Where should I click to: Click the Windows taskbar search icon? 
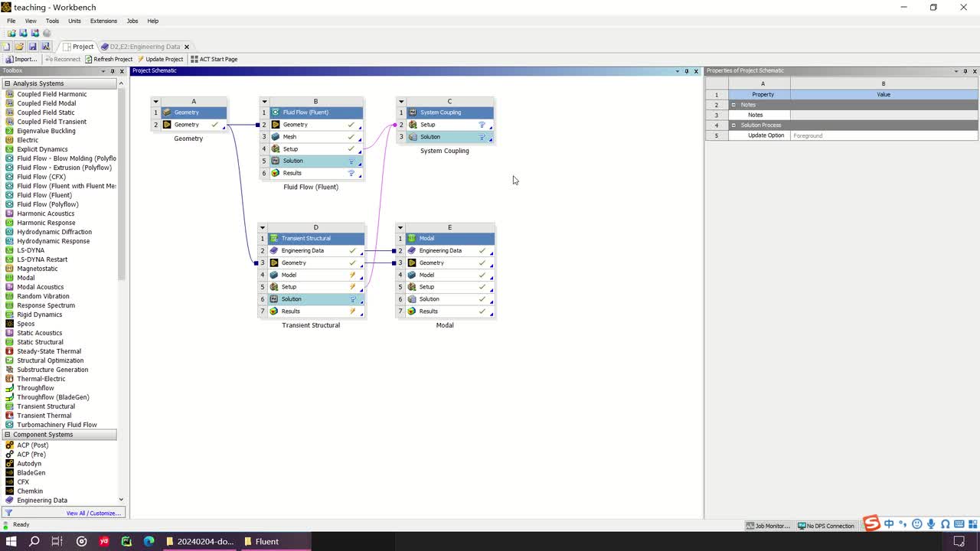click(34, 541)
